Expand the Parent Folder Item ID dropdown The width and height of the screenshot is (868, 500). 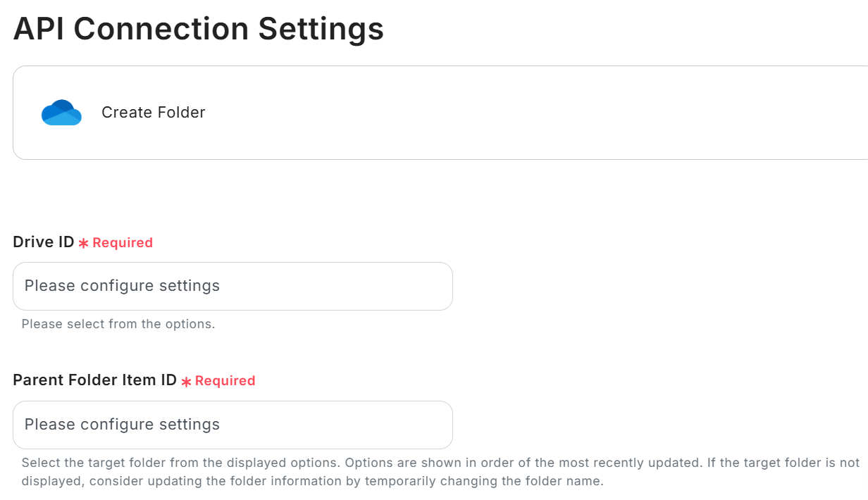tap(232, 425)
